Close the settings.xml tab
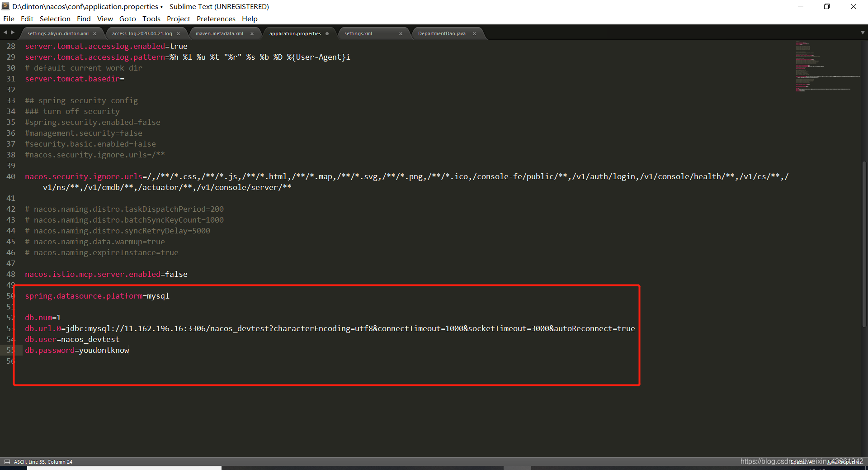Image resolution: width=868 pixels, height=470 pixels. (401, 33)
